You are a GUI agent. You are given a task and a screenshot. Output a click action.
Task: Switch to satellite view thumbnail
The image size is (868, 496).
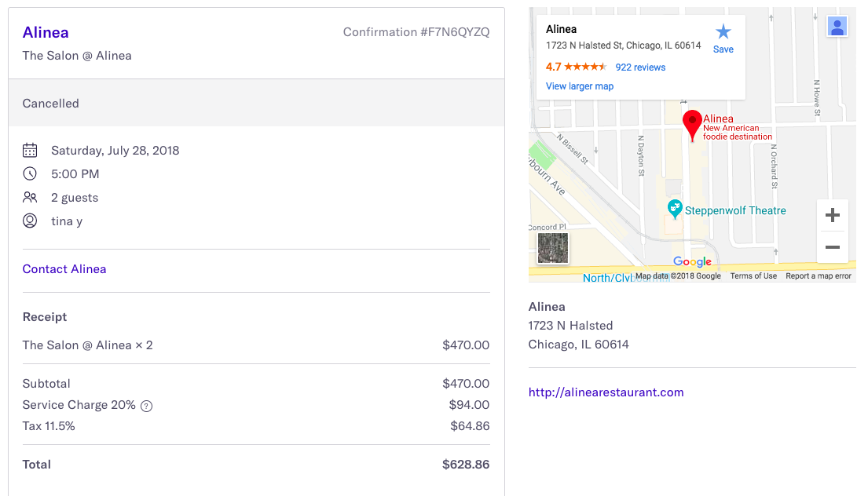[553, 248]
